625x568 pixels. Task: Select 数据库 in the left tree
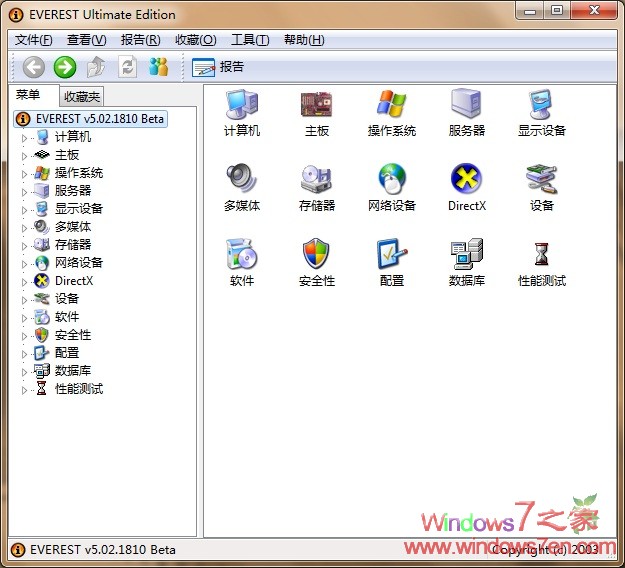73,371
